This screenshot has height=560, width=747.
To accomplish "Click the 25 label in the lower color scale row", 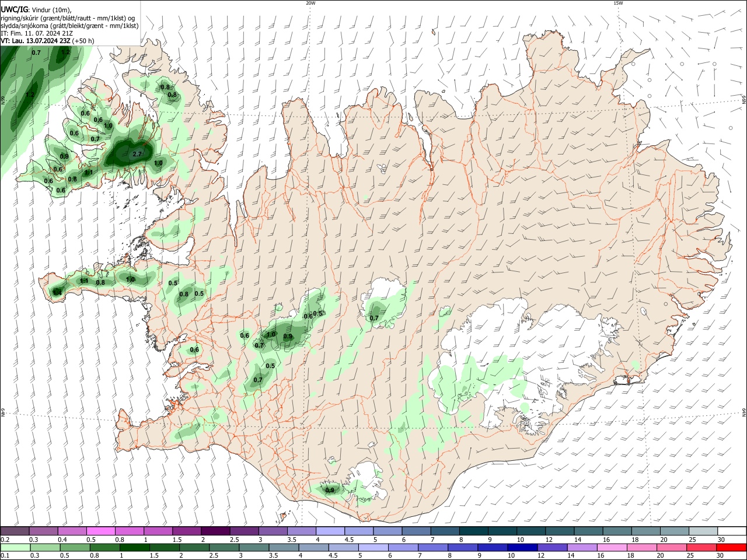I will pyautogui.click(x=690, y=556).
